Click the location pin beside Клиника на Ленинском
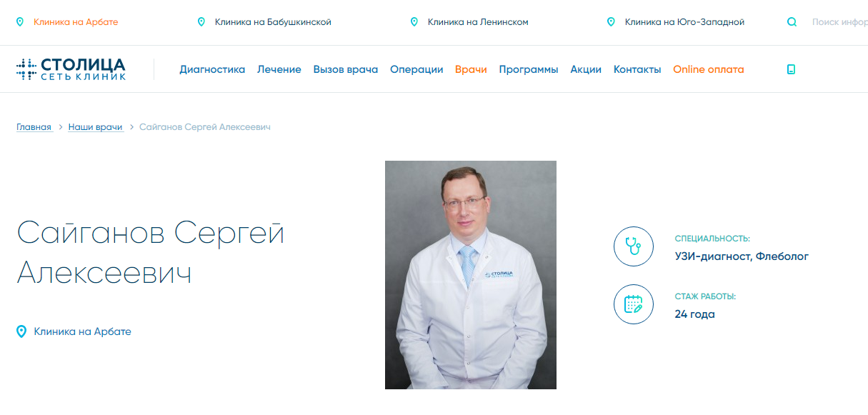The height and width of the screenshot is (415, 868). point(414,22)
